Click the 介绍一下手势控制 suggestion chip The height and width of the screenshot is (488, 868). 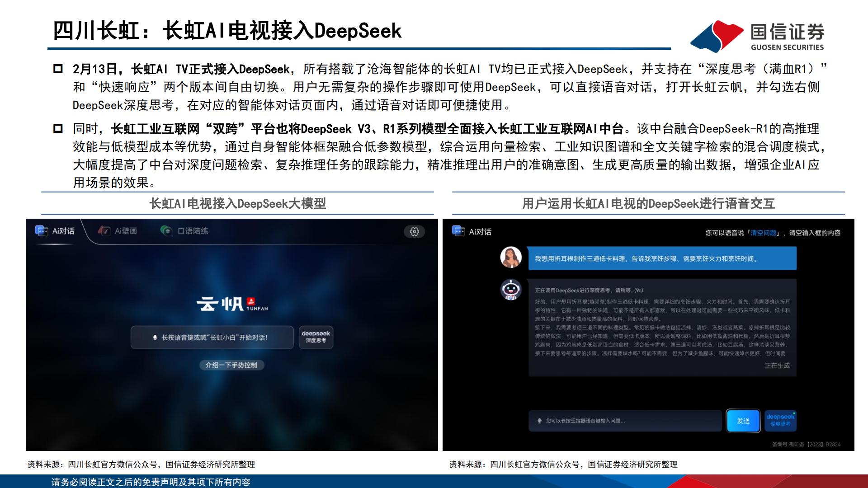(x=231, y=365)
